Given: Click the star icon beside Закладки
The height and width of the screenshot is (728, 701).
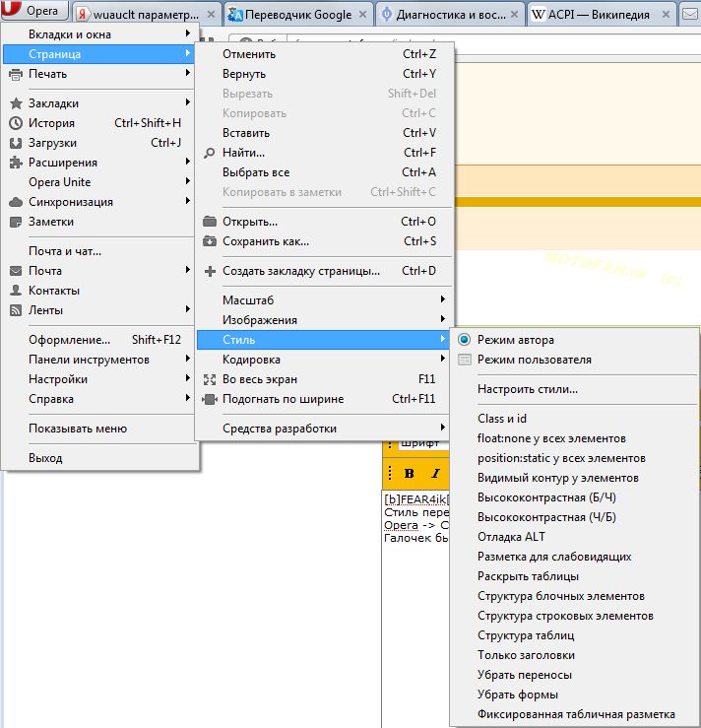Looking at the screenshot, I should pyautogui.click(x=16, y=103).
